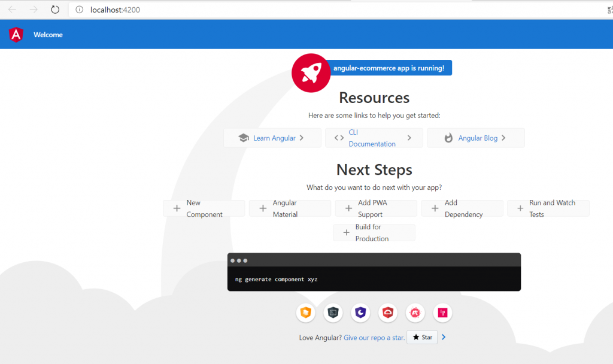Open the Angular Blog link
613x364 pixels.
coord(478,138)
